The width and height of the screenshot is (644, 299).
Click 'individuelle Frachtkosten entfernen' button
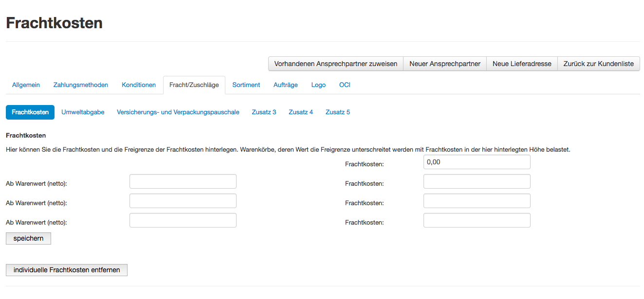pos(67,270)
